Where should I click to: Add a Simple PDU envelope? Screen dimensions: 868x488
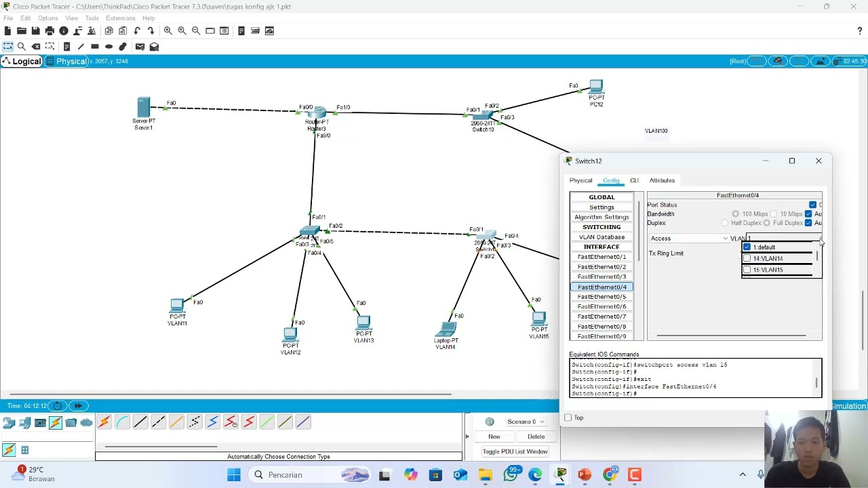[140, 47]
